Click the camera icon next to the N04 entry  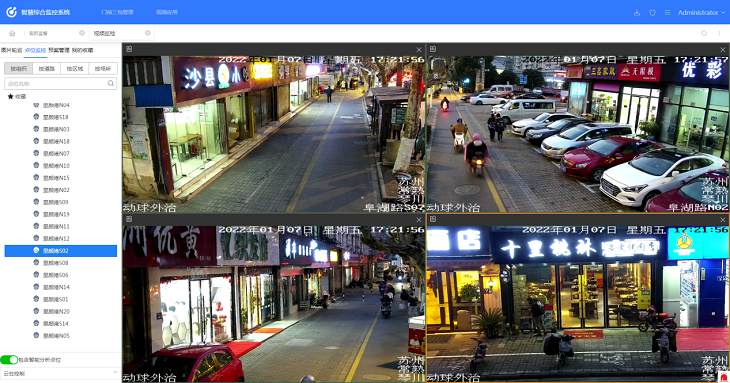(x=36, y=105)
